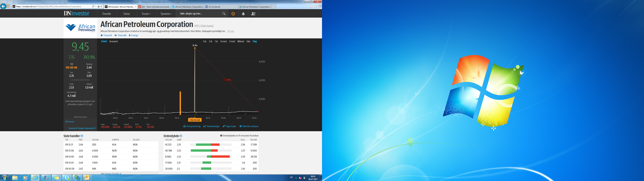Select the Dag chart period
The width and height of the screenshot is (644, 181).
click(x=255, y=42)
